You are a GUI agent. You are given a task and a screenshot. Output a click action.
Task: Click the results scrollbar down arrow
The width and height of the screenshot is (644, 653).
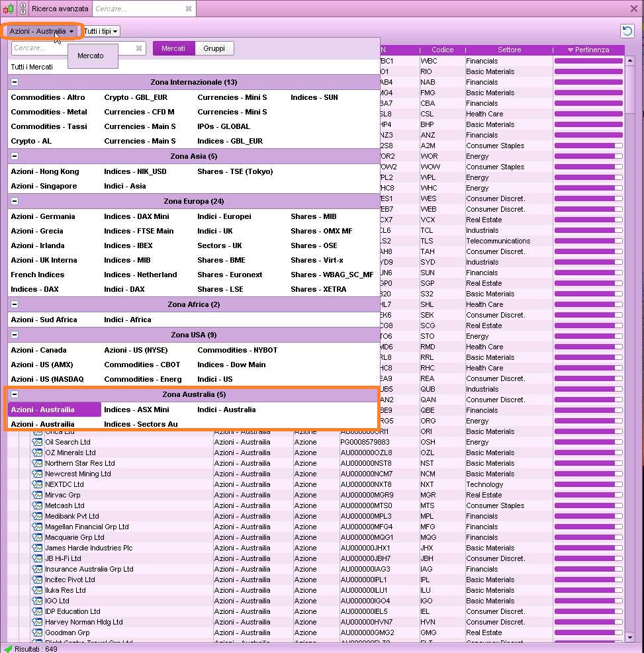point(630,637)
